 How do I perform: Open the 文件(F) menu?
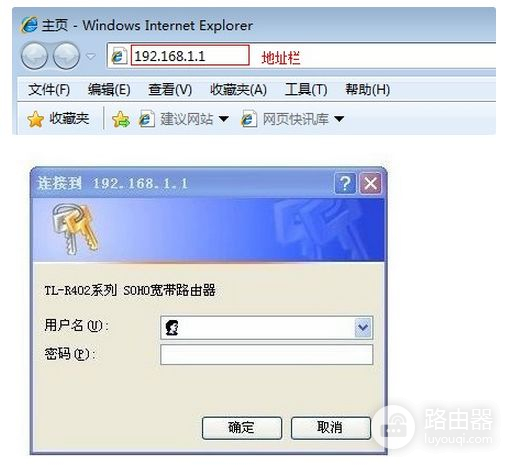tap(49, 89)
